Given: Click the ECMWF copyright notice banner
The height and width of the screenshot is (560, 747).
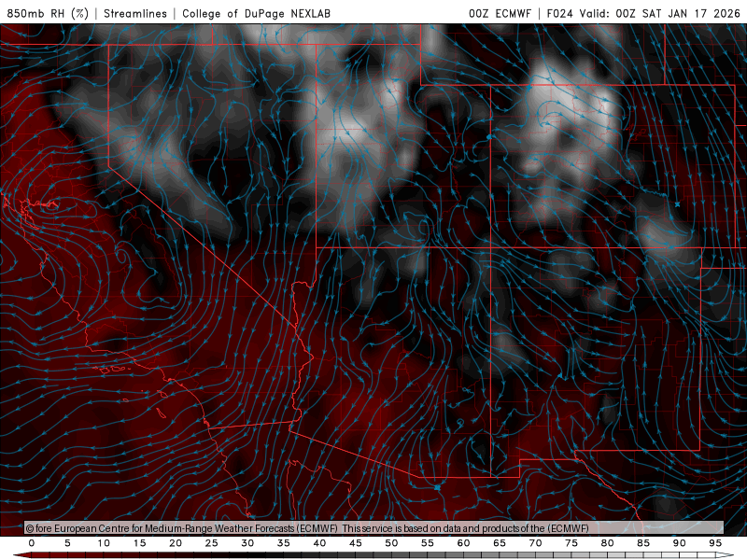Looking at the screenshot, I should (374, 527).
